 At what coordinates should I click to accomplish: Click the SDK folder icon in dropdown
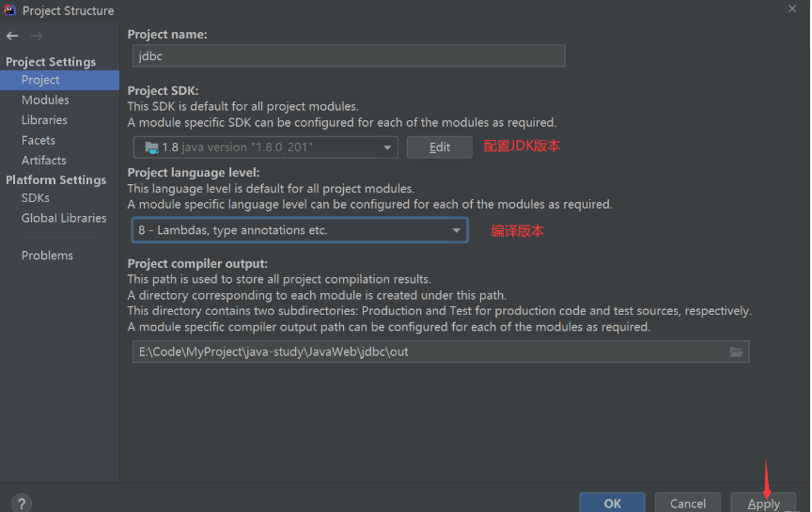point(151,147)
